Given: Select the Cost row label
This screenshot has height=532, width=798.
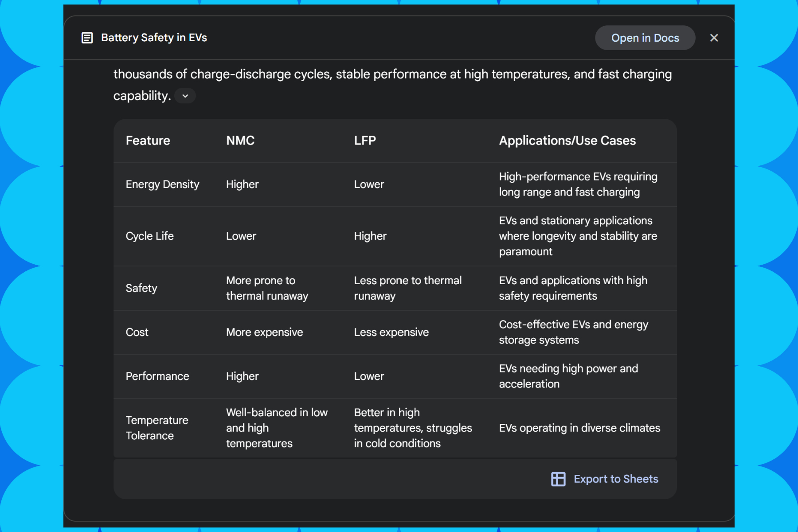Looking at the screenshot, I should (137, 332).
